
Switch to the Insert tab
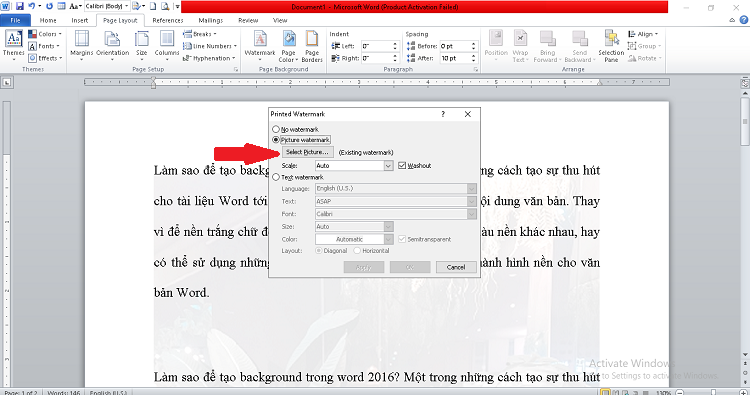pyautogui.click(x=80, y=20)
